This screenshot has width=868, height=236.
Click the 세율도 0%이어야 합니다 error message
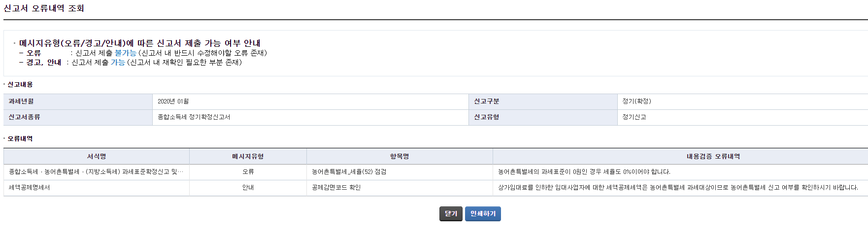[584, 172]
